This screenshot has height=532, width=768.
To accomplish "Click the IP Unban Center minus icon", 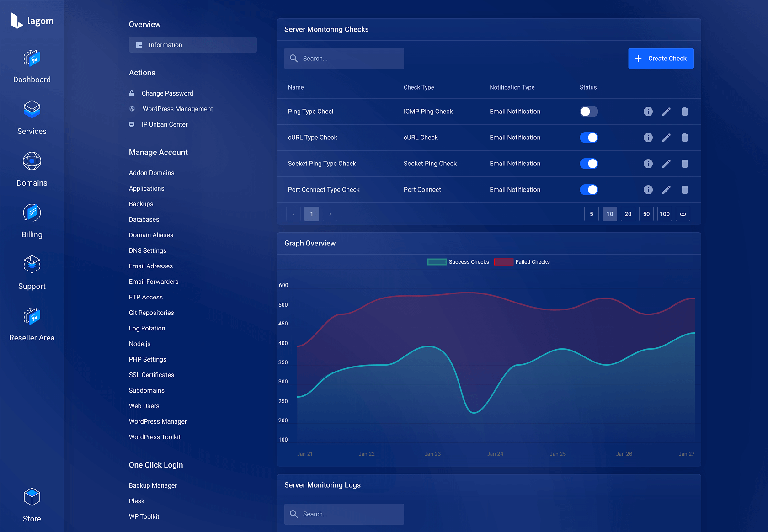I will click(132, 124).
